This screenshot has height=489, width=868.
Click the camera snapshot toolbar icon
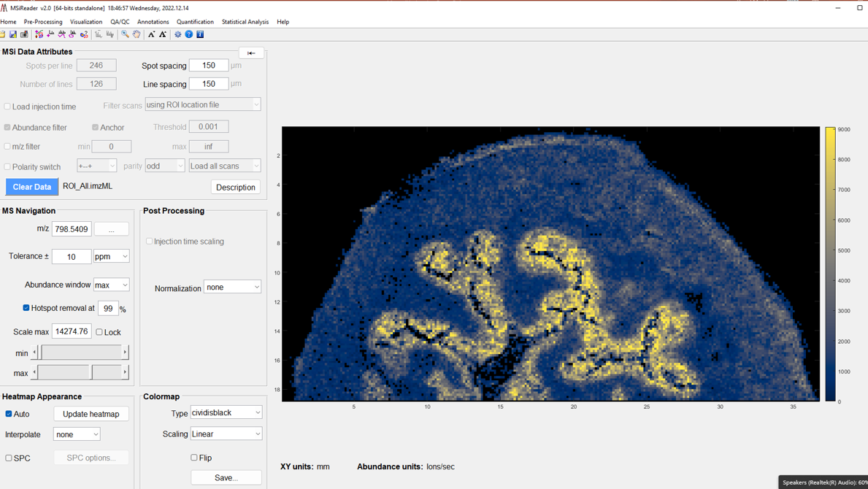[x=24, y=34]
